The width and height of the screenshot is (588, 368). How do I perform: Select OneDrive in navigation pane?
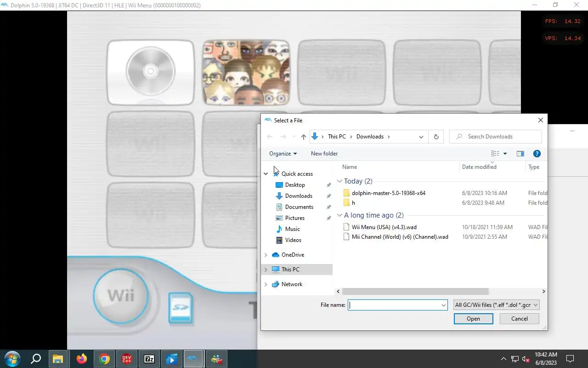(293, 255)
